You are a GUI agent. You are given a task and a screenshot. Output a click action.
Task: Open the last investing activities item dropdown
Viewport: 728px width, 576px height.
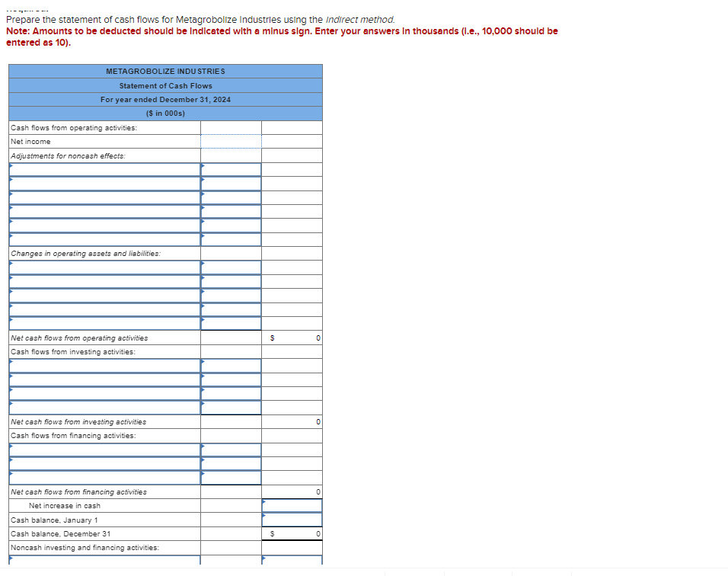pos(103,406)
